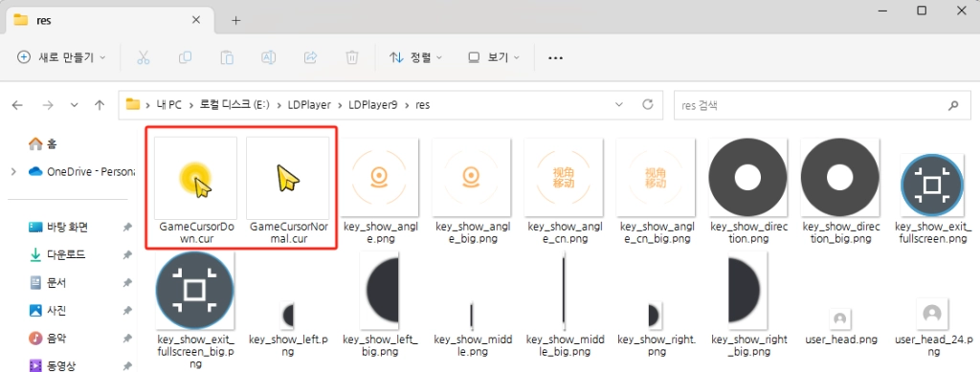Open 다운로드 in sidebar
The width and height of the screenshot is (980, 372).
[x=57, y=254]
